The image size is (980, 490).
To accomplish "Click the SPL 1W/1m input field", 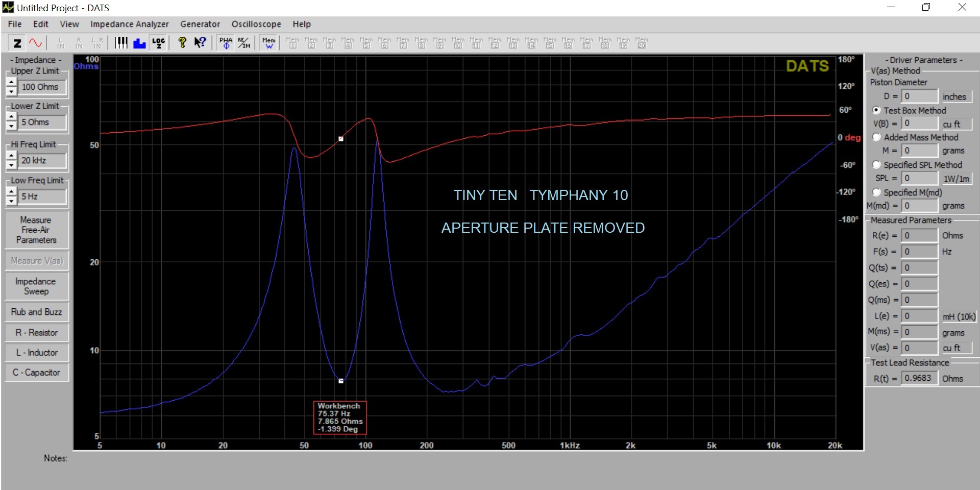I will pyautogui.click(x=919, y=178).
